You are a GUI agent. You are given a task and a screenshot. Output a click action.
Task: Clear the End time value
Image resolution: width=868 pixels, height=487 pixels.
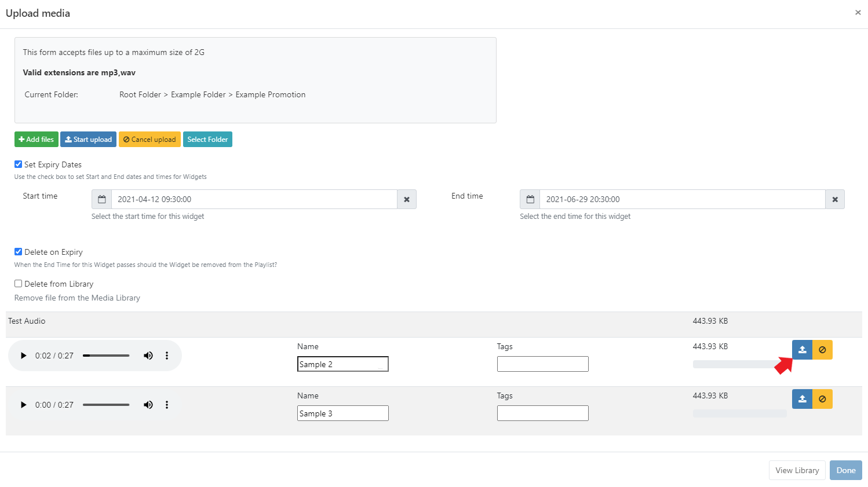(835, 199)
